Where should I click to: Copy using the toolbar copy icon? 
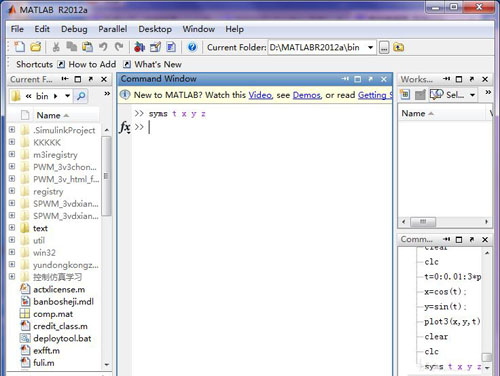click(x=71, y=47)
